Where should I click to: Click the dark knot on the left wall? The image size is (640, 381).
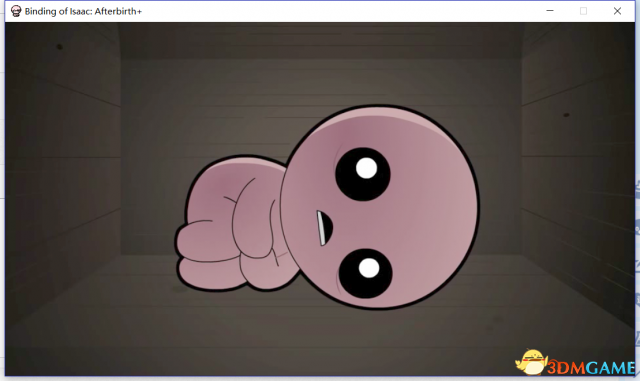pyautogui.click(x=60, y=47)
